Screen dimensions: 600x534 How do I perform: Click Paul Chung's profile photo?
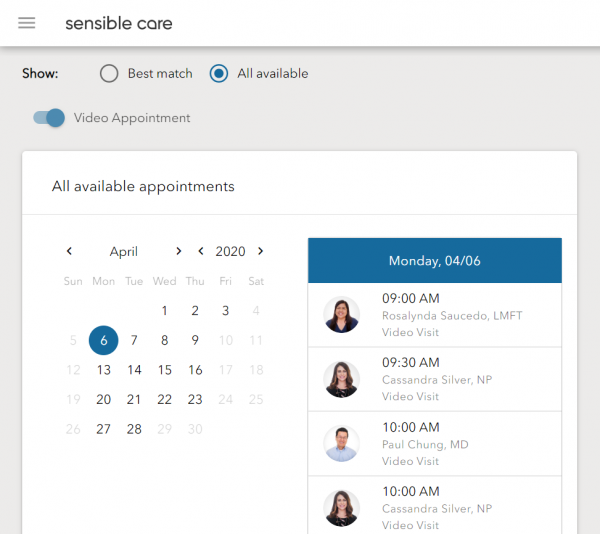click(341, 443)
